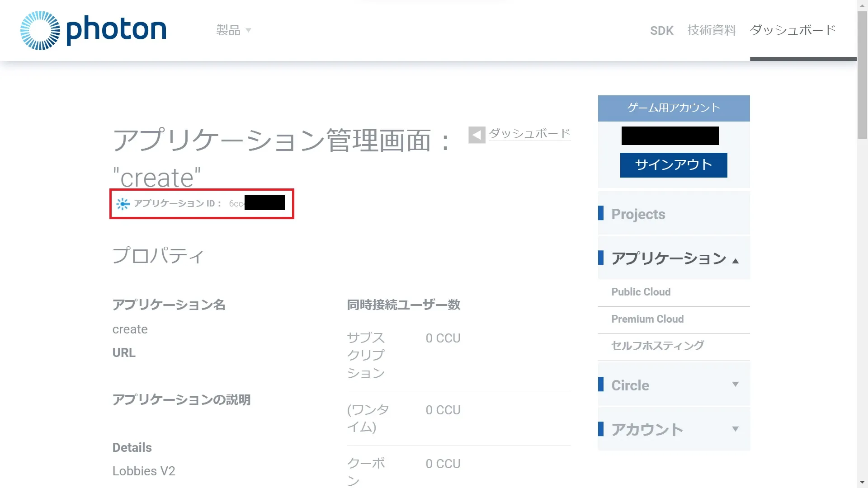Open the Premium Cloud link
Image resolution: width=868 pixels, height=488 pixels.
[x=647, y=319]
